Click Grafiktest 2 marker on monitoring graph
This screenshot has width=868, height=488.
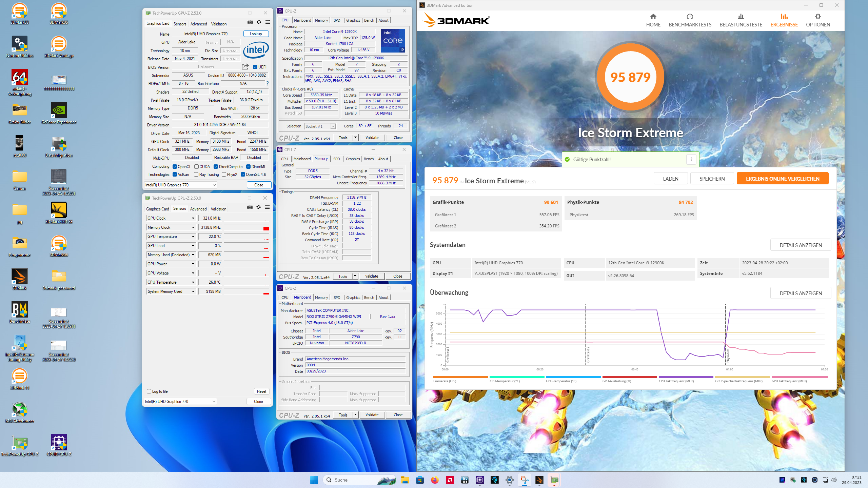coord(588,354)
